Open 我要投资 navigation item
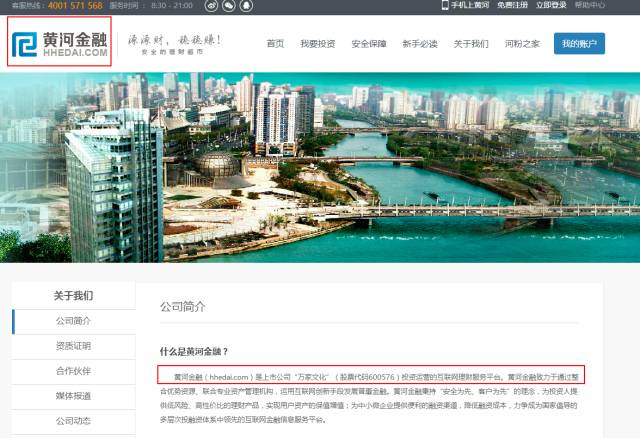This screenshot has height=438, width=640. [x=318, y=44]
